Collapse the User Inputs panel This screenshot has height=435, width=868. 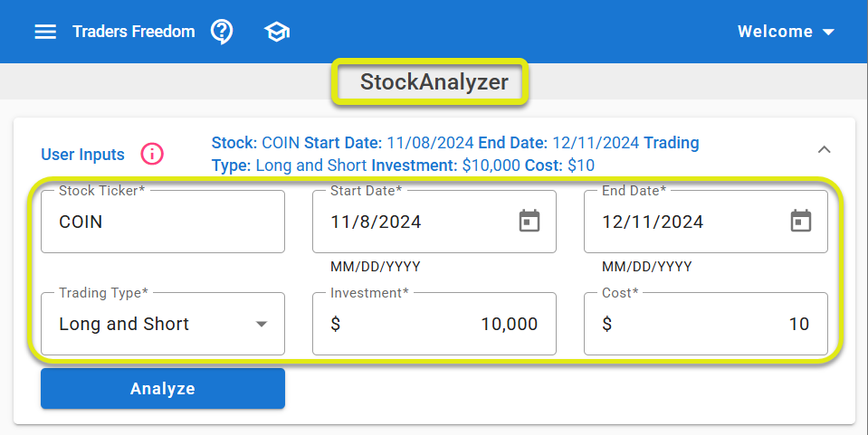(x=825, y=149)
